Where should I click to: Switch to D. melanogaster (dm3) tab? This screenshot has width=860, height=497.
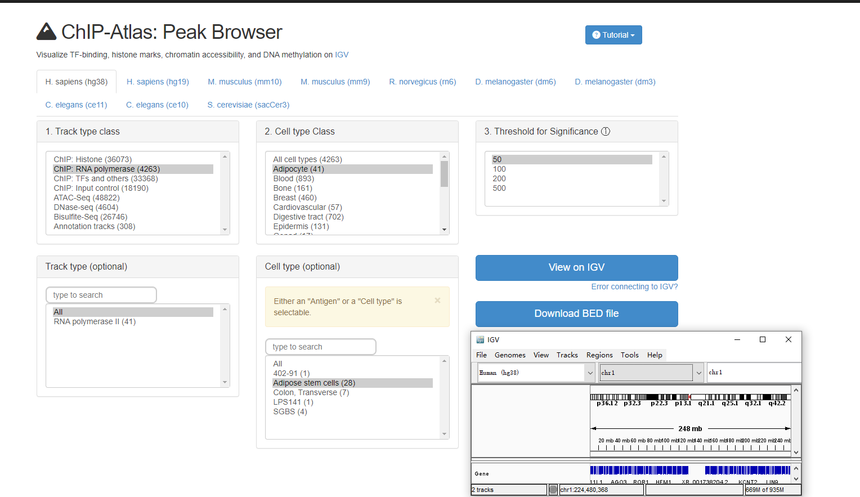[x=615, y=82]
